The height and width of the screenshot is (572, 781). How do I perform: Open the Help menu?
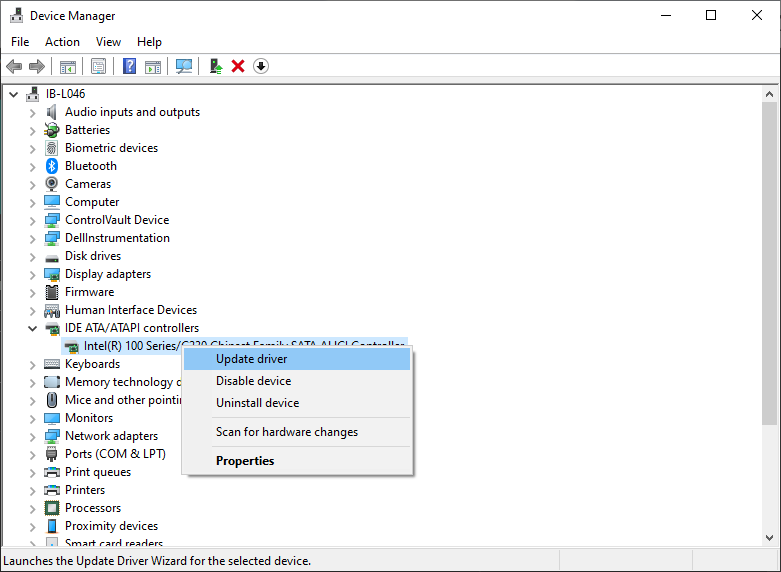coord(149,42)
